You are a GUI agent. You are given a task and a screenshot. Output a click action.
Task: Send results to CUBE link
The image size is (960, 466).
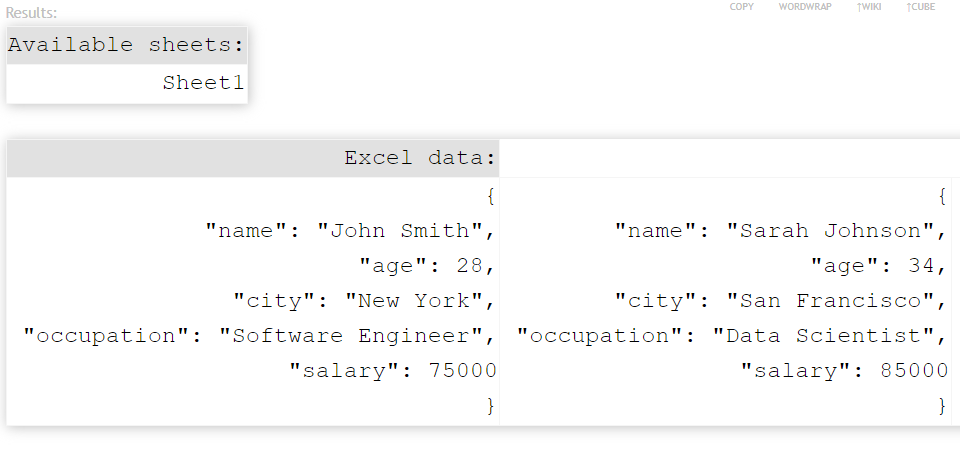[x=920, y=7]
